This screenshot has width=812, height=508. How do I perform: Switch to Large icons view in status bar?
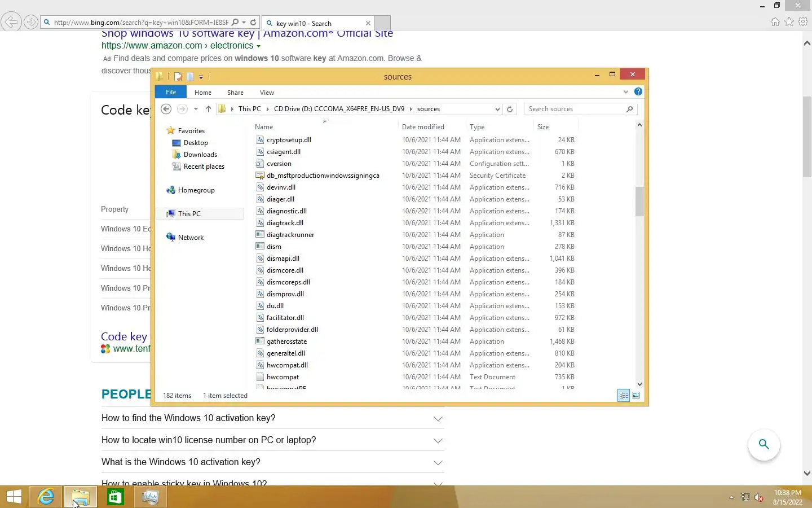[636, 396]
